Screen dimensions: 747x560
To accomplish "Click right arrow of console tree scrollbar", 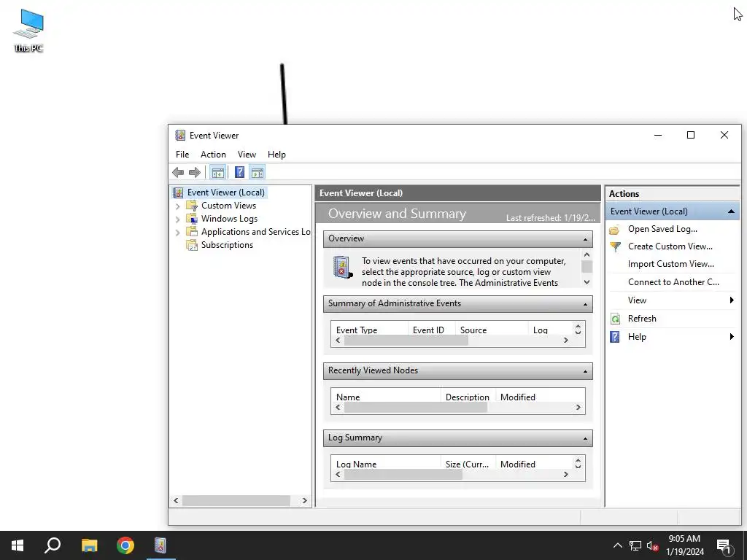I will click(x=305, y=500).
